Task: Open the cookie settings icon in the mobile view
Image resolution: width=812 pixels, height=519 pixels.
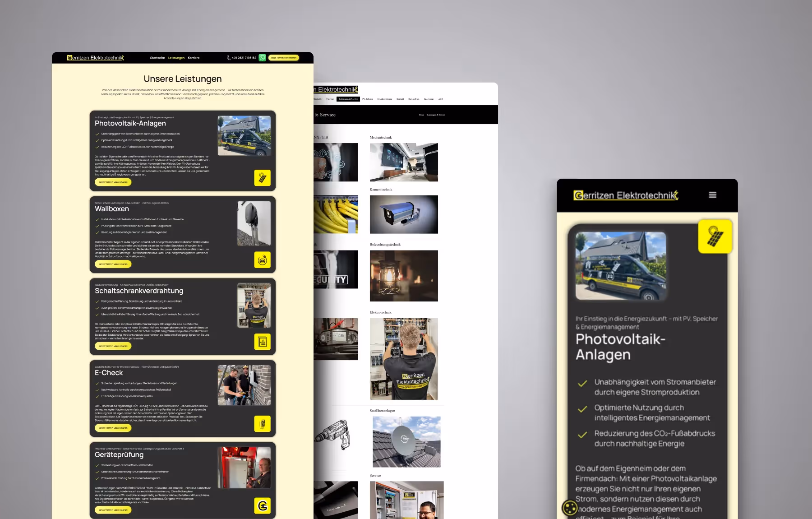Action: [570, 508]
